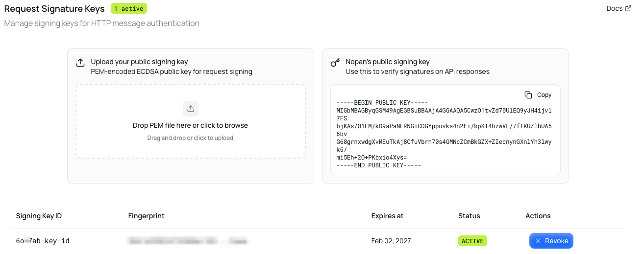Click the Fingerprint column header
The image size is (644, 254).
[146, 216]
